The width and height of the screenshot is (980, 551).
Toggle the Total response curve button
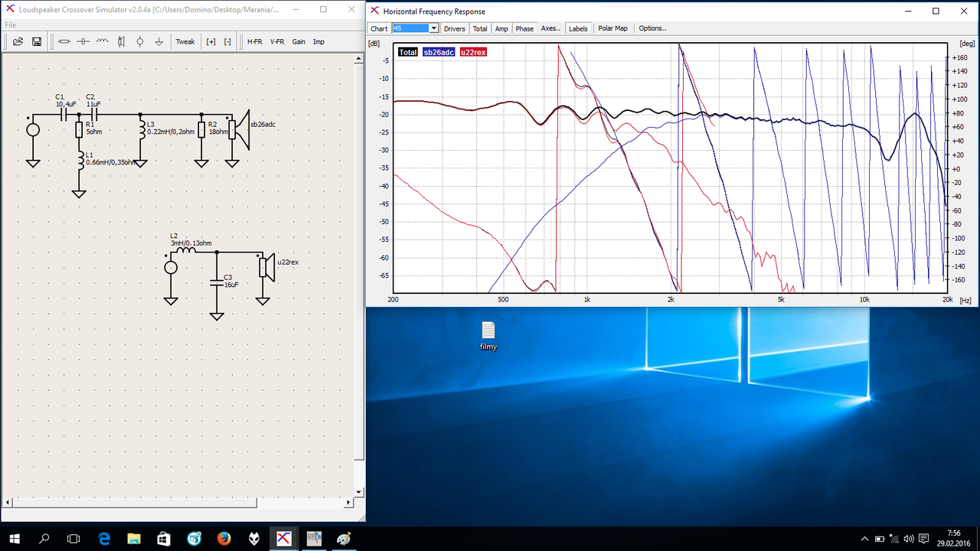(x=480, y=28)
